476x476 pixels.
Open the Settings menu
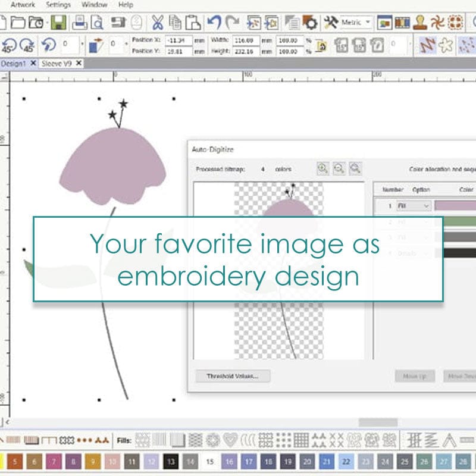57,4
